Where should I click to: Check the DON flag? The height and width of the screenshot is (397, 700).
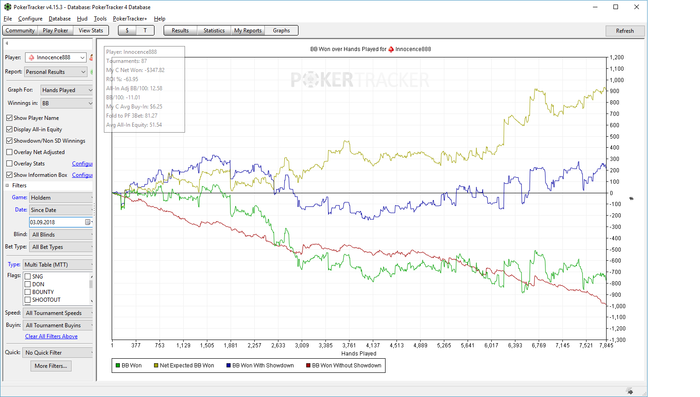pyautogui.click(x=28, y=284)
